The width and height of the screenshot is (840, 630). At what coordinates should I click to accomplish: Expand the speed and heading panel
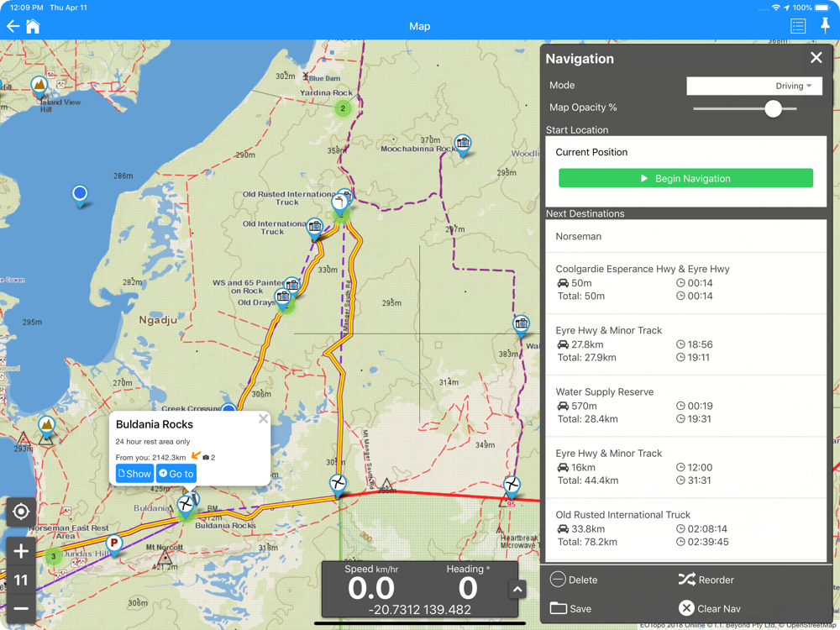click(517, 590)
